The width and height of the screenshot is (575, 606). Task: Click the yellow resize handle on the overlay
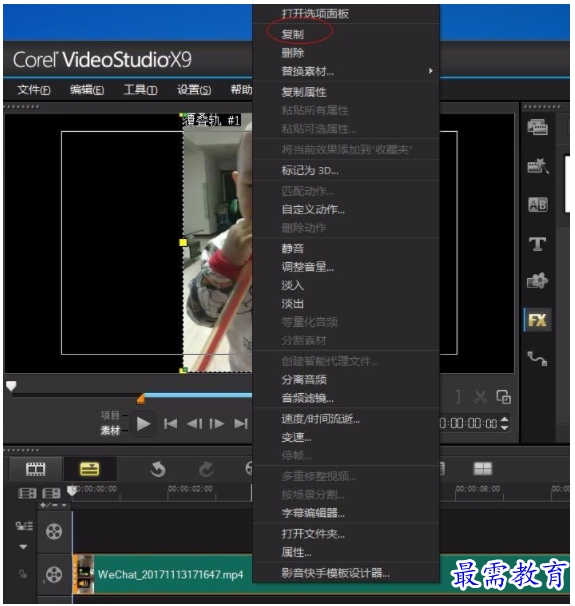pos(183,242)
